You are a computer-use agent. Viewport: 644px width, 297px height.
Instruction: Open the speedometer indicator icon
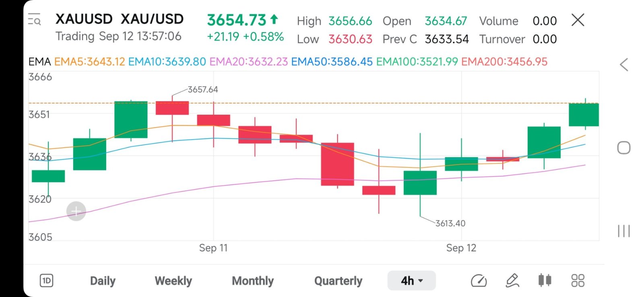(x=479, y=280)
